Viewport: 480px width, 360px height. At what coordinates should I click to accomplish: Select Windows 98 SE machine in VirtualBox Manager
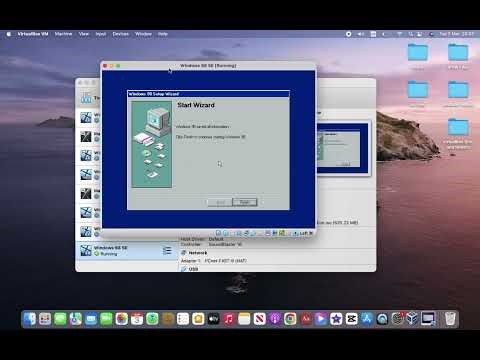click(x=127, y=251)
